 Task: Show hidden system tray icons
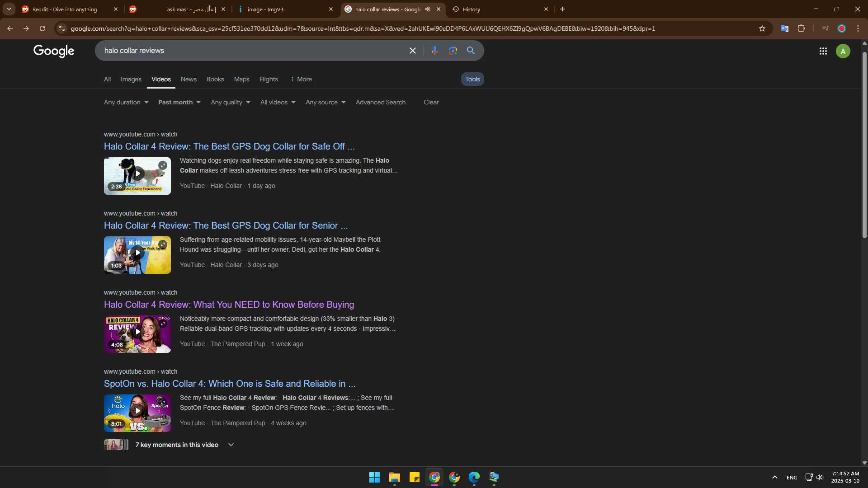pyautogui.click(x=774, y=477)
